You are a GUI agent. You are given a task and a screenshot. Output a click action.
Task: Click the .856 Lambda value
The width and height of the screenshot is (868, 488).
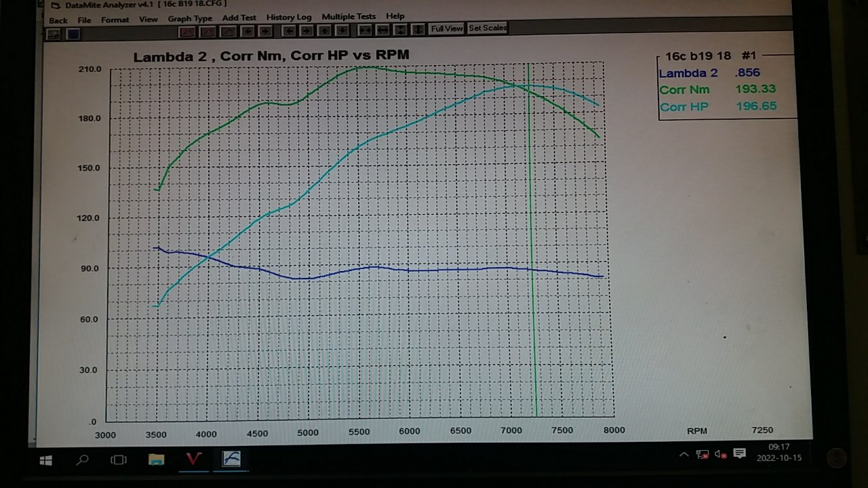click(747, 73)
